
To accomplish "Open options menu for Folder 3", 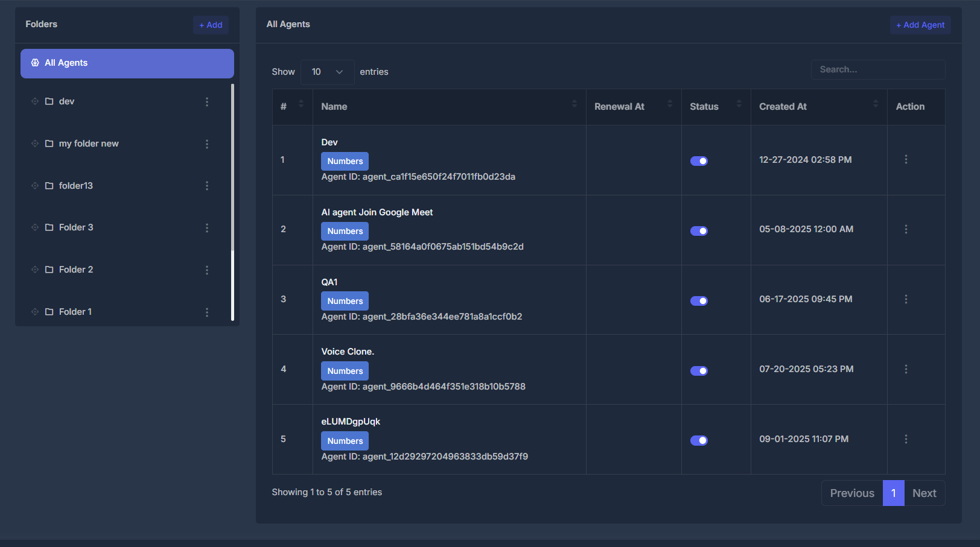I will [207, 228].
